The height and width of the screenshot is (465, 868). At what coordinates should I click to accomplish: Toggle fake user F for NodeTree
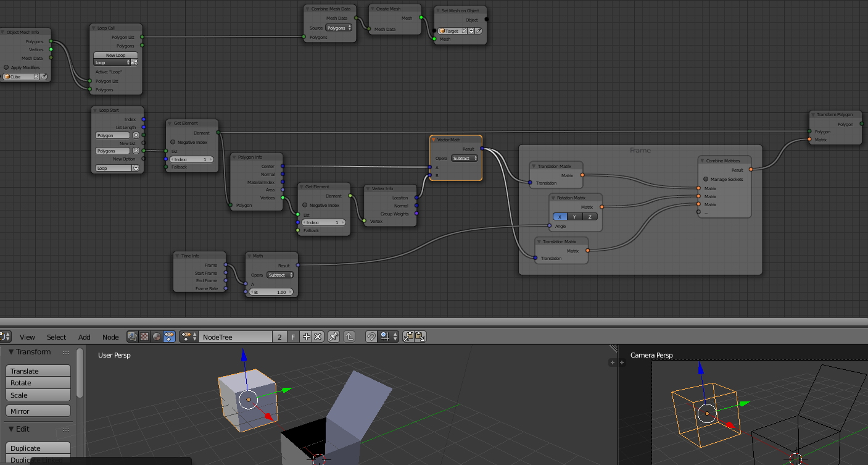click(x=294, y=337)
